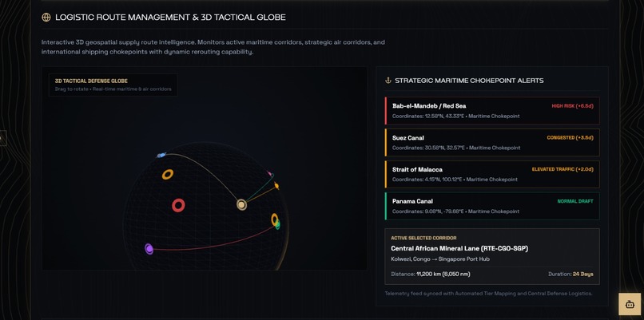Select the green ring marker on globe
The image size is (644, 320).
coord(278,225)
